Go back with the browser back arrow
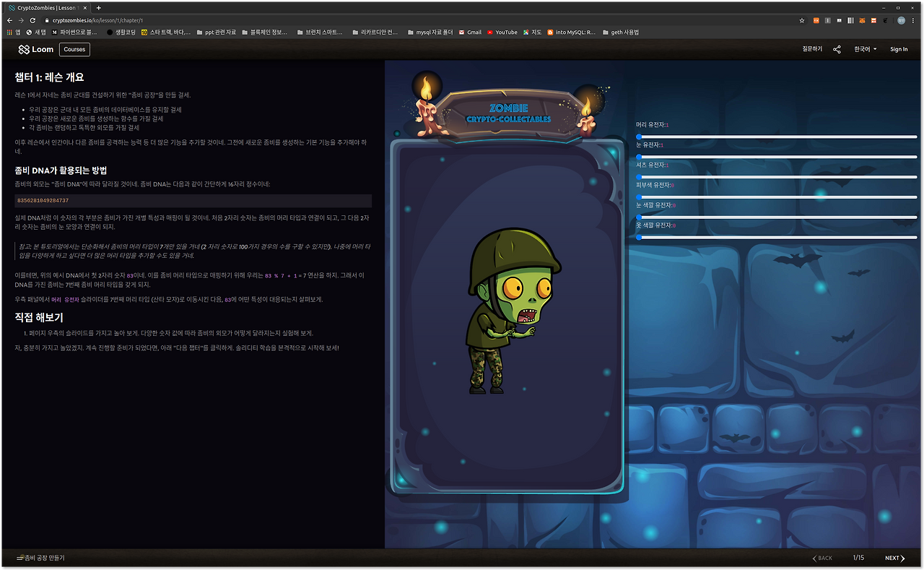The height and width of the screenshot is (570, 924). click(9, 20)
